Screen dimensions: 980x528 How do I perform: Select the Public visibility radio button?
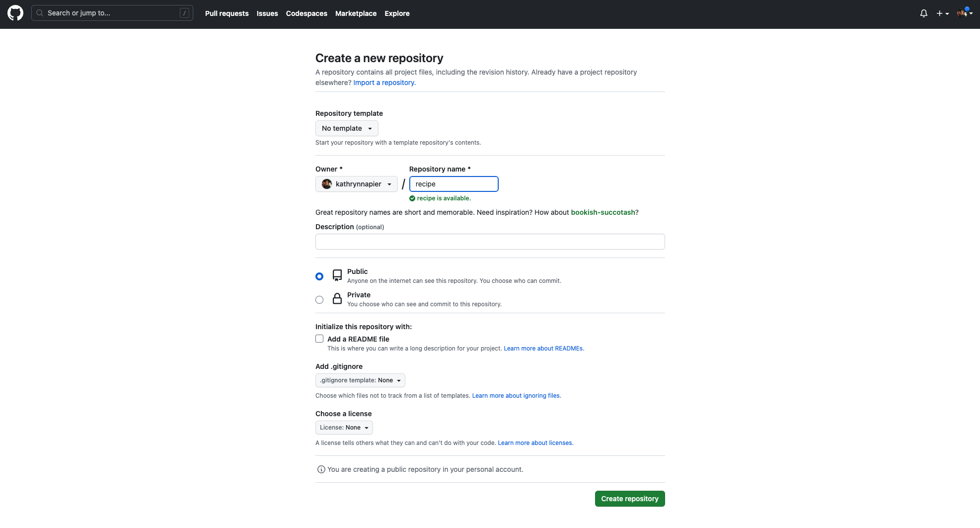tap(319, 276)
